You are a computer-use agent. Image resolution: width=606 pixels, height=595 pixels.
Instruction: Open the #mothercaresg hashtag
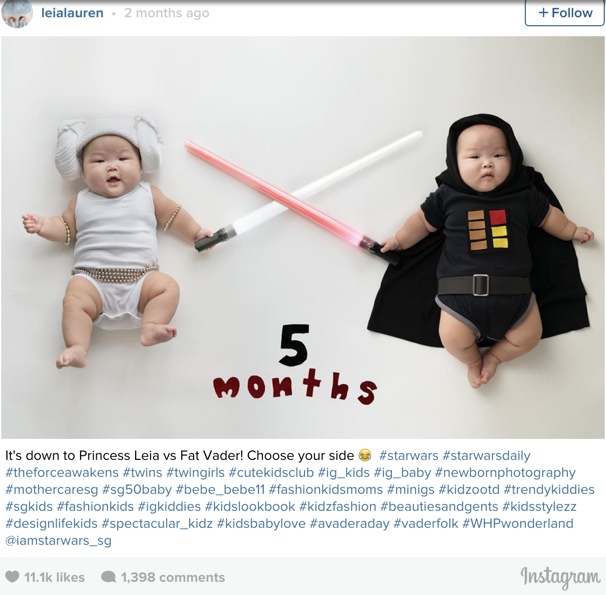(52, 490)
